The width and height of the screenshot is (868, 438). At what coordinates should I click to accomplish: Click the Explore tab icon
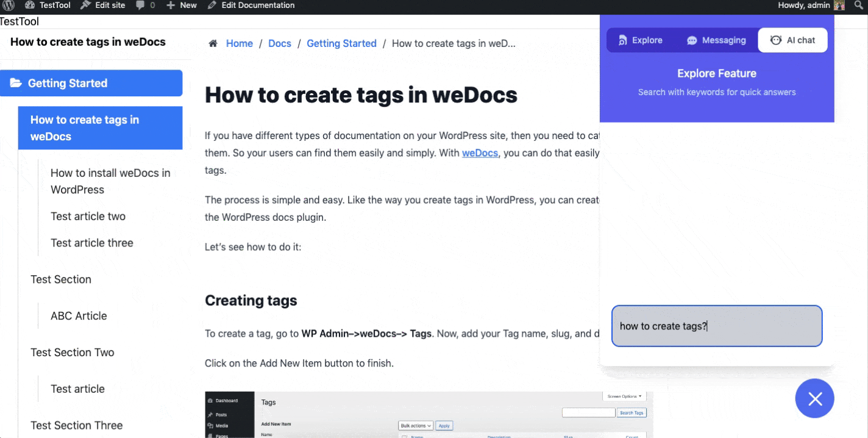click(x=622, y=40)
